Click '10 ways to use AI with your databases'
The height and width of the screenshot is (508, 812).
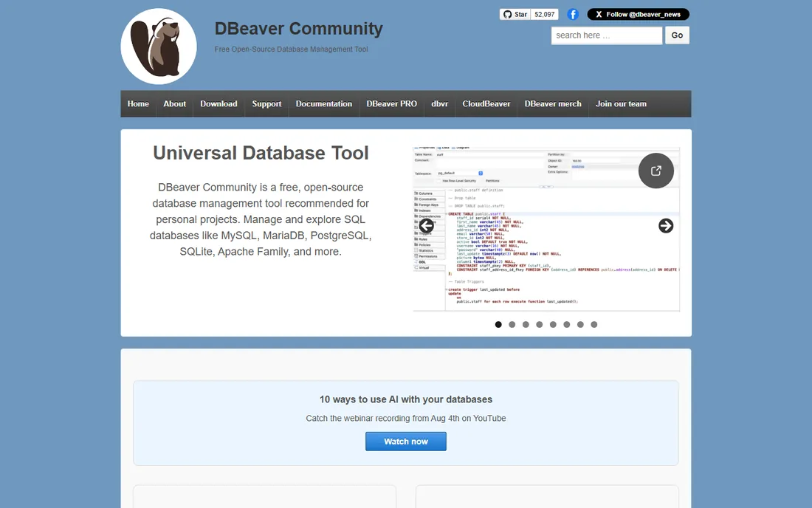(406, 399)
